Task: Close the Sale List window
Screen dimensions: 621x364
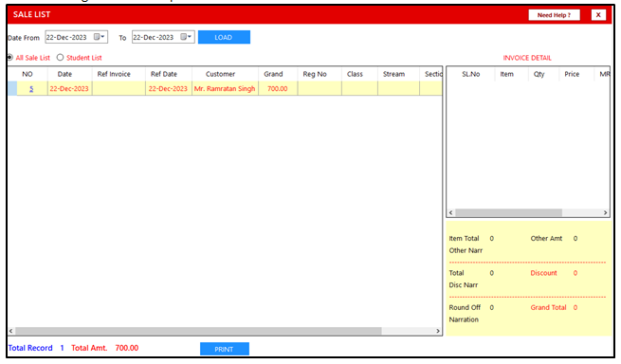Action: [x=598, y=15]
